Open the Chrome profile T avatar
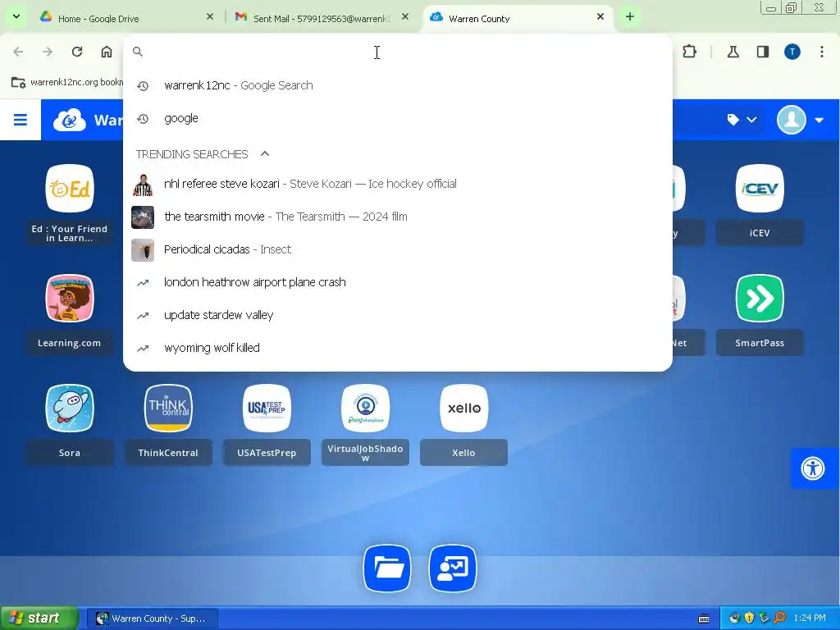This screenshot has width=840, height=630. 792,52
